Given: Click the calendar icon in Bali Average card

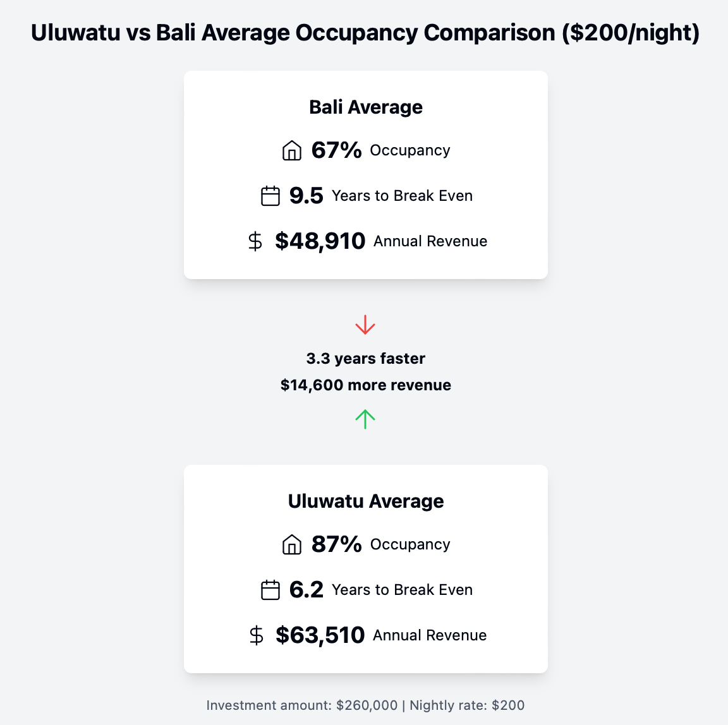Looking at the screenshot, I should coord(270,196).
